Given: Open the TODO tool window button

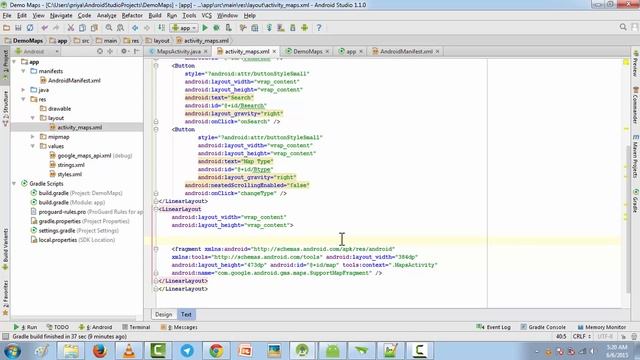Looking at the screenshot, I should pyautogui.click(x=58, y=327).
